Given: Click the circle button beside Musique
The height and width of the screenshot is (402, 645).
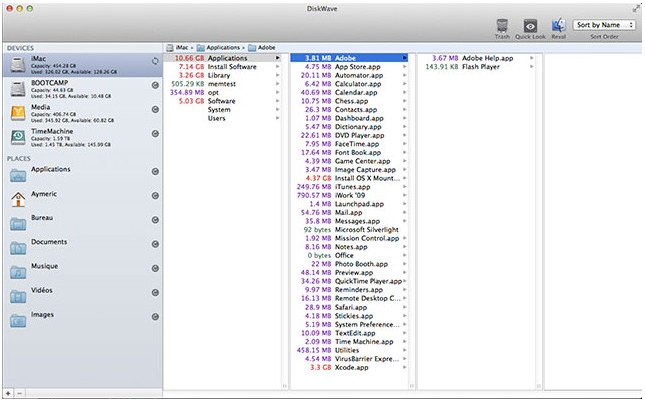Looking at the screenshot, I should tap(155, 268).
